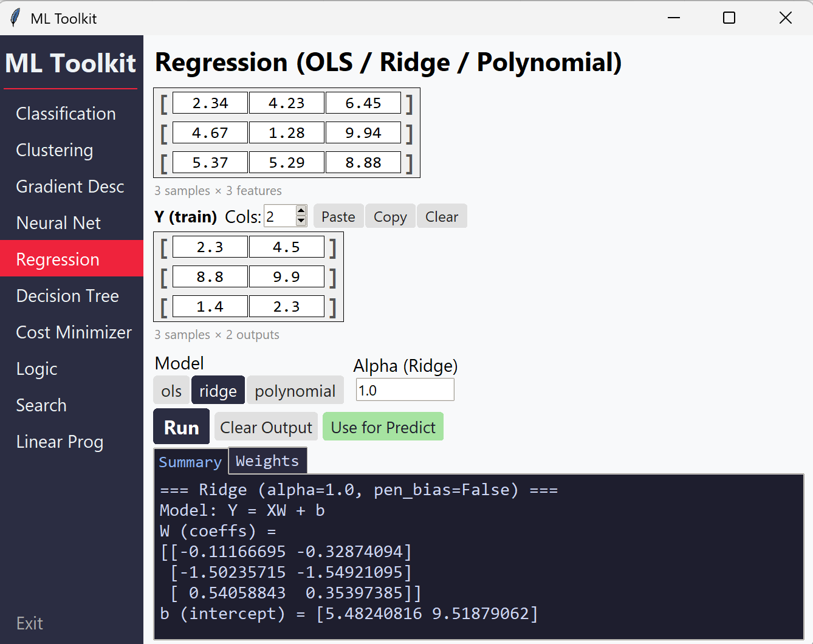
Task: Clear the output panel
Action: coord(266,427)
